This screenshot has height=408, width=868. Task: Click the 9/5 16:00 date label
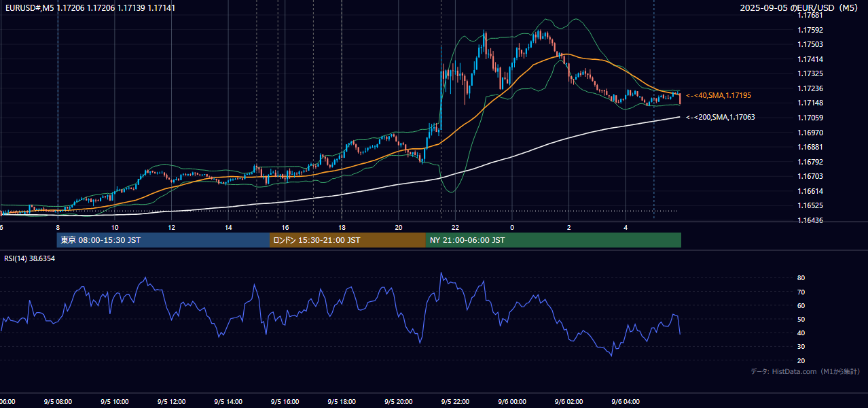pos(285,402)
